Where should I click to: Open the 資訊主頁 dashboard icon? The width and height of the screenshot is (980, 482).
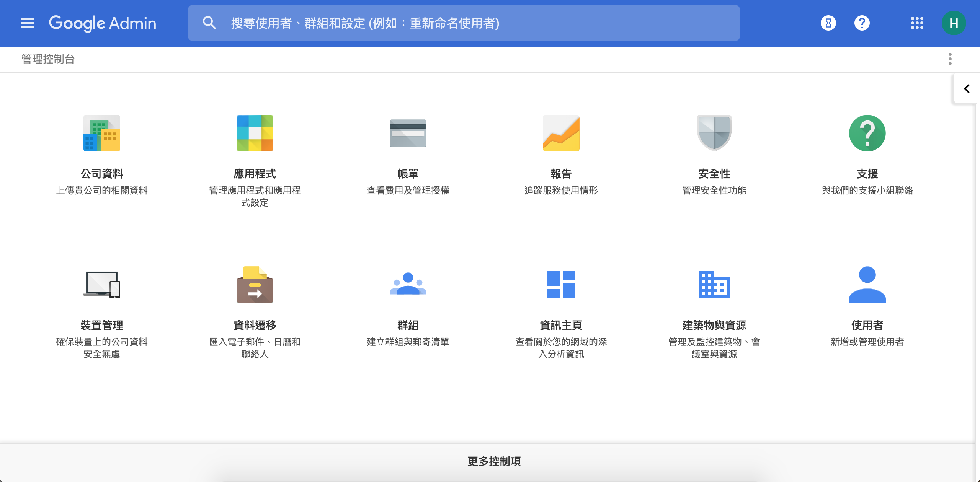561,285
